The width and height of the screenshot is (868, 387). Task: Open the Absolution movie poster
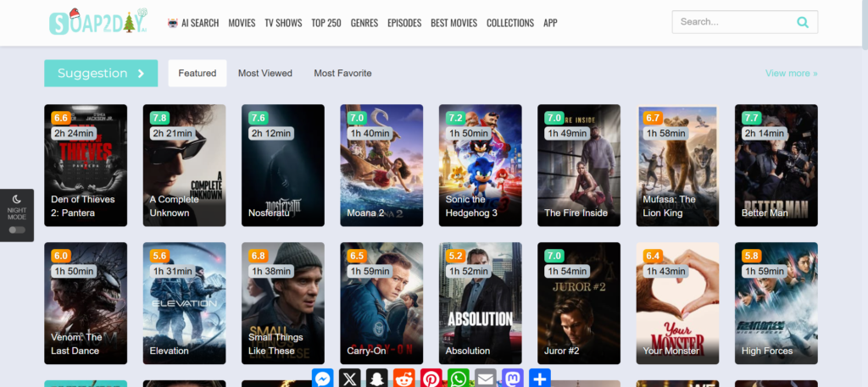pyautogui.click(x=481, y=303)
